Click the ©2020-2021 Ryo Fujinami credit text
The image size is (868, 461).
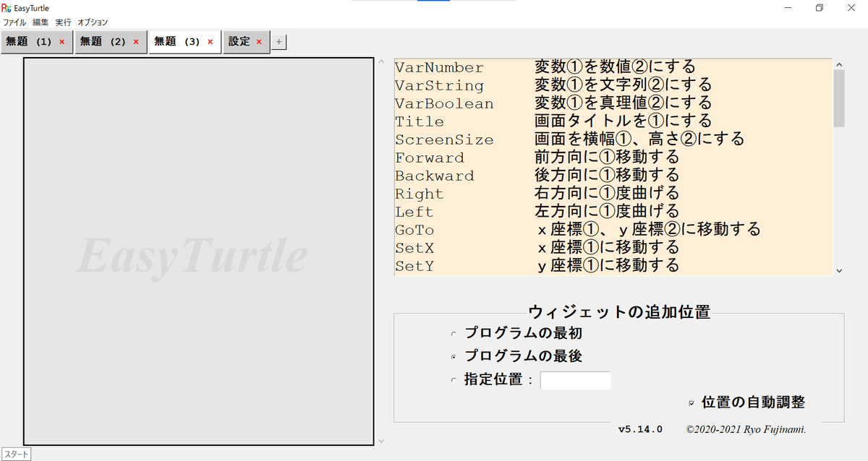[x=746, y=429]
